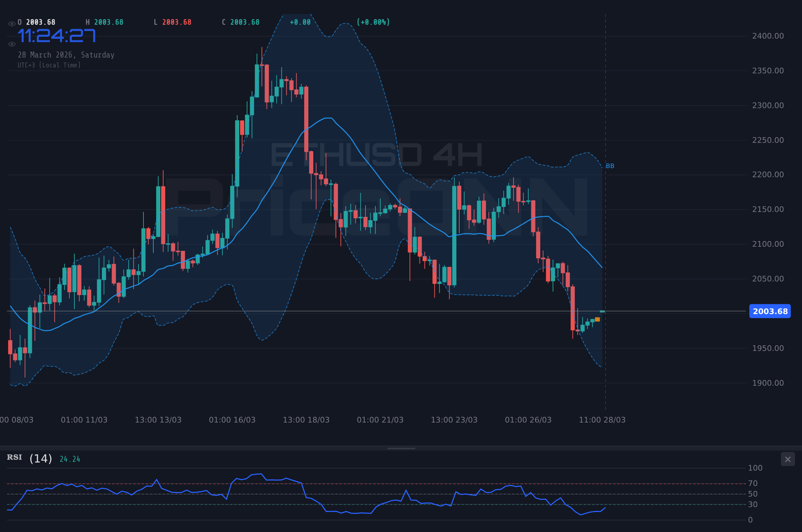Click the C 2003.68 close value
This screenshot has height=532, width=802.
pyautogui.click(x=241, y=22)
